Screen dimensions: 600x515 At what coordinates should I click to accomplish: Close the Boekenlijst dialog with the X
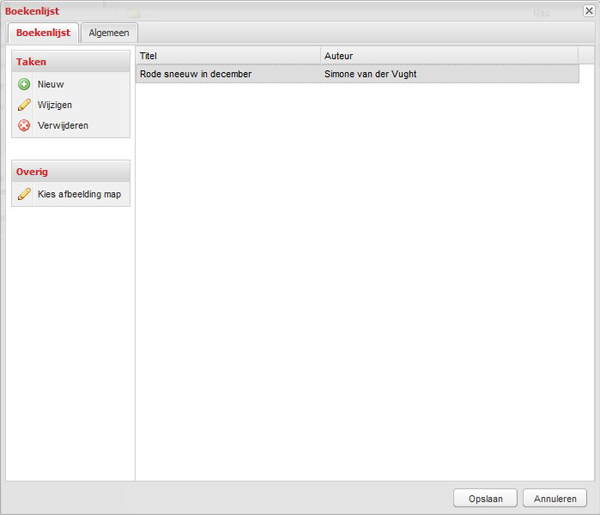point(589,11)
